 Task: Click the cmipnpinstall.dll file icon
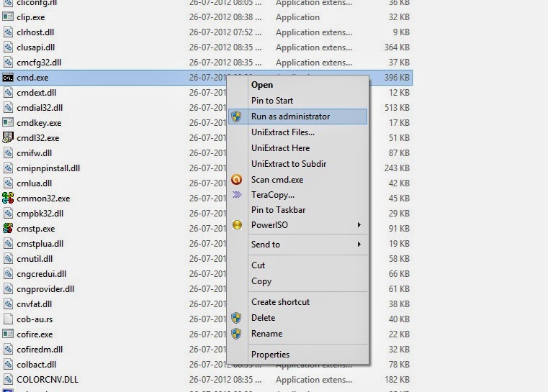point(8,168)
